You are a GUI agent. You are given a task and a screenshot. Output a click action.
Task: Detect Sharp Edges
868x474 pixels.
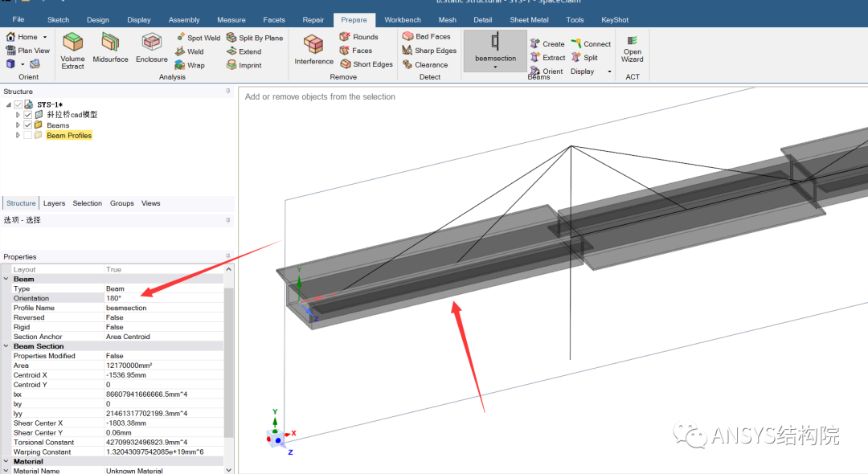[x=429, y=51]
